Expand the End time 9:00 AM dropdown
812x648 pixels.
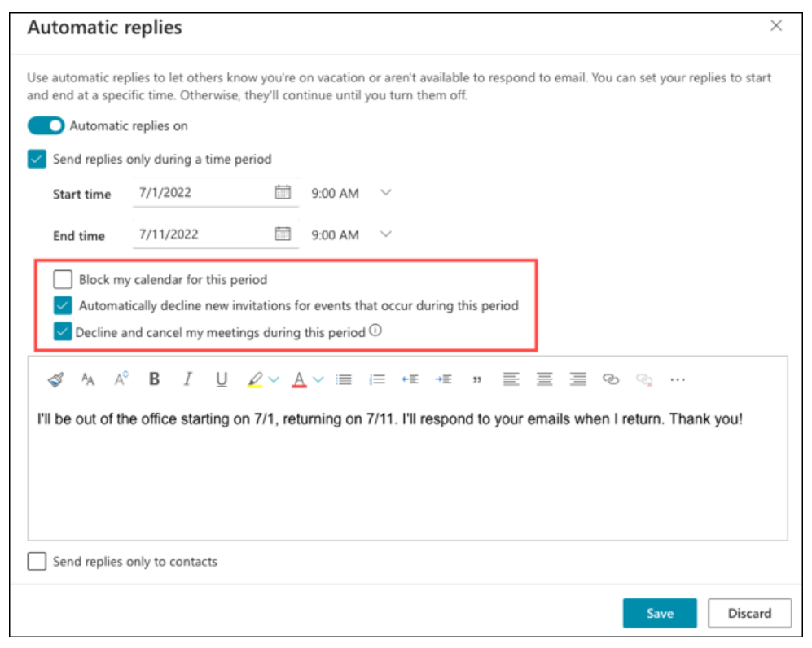click(x=385, y=234)
